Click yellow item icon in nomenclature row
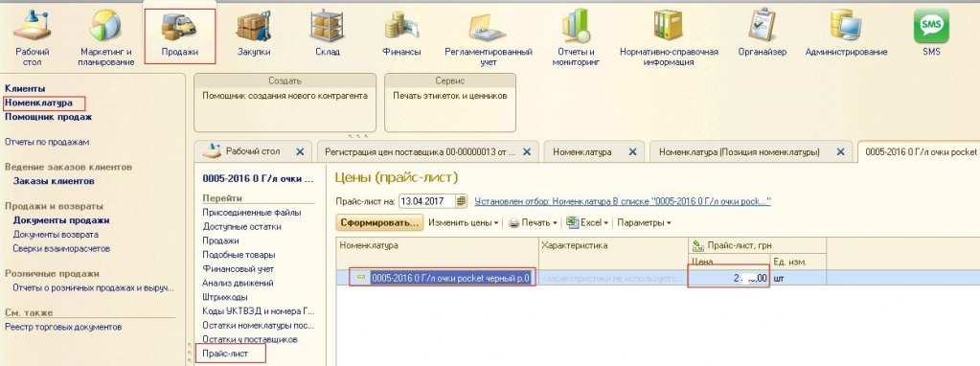Screen dimensions: 980x366 361,278
